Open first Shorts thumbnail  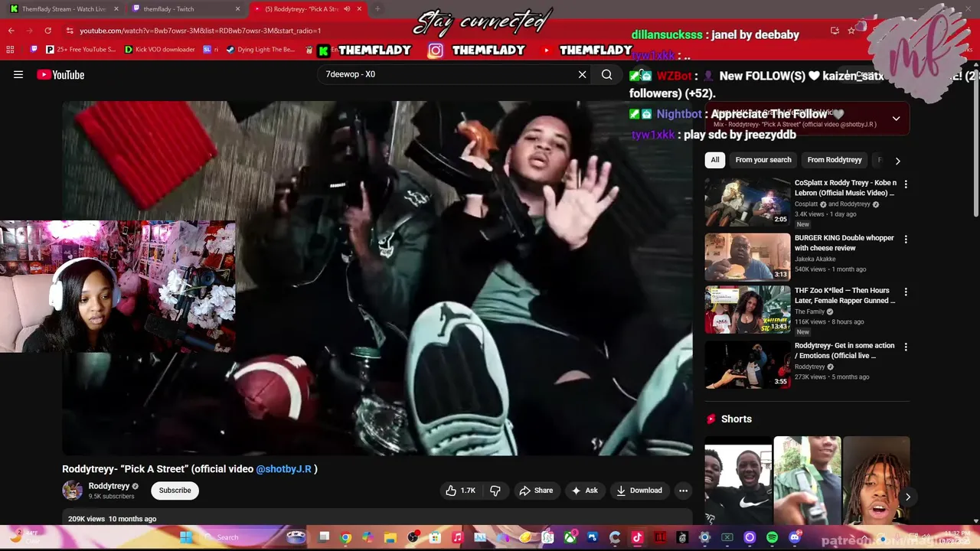(x=738, y=481)
